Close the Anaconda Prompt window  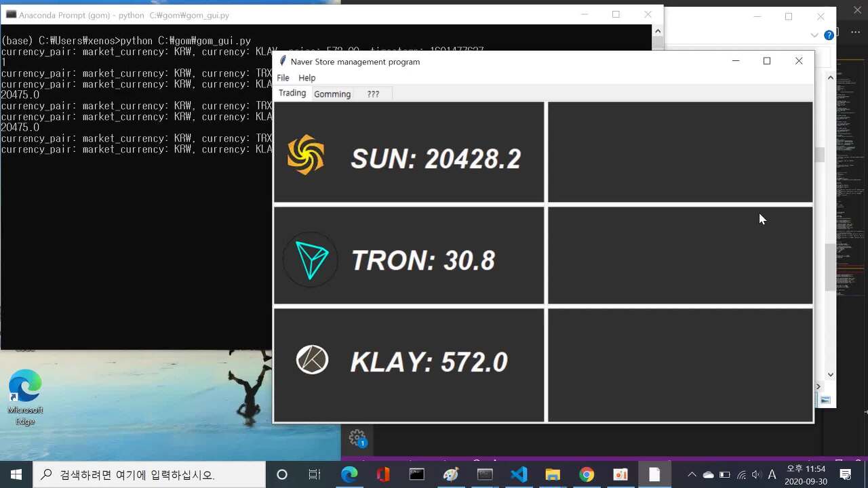point(648,14)
